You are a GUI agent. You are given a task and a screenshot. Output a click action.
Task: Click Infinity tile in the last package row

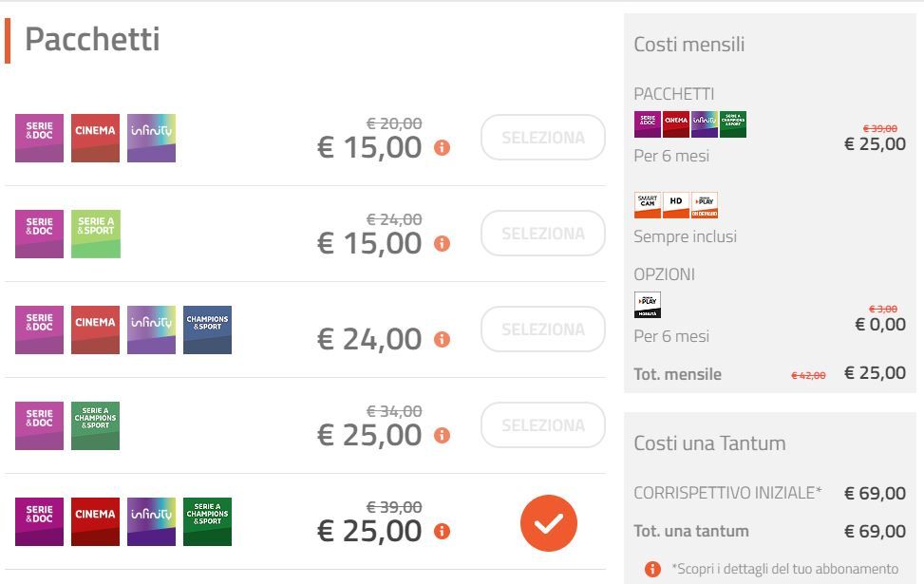tap(151, 521)
